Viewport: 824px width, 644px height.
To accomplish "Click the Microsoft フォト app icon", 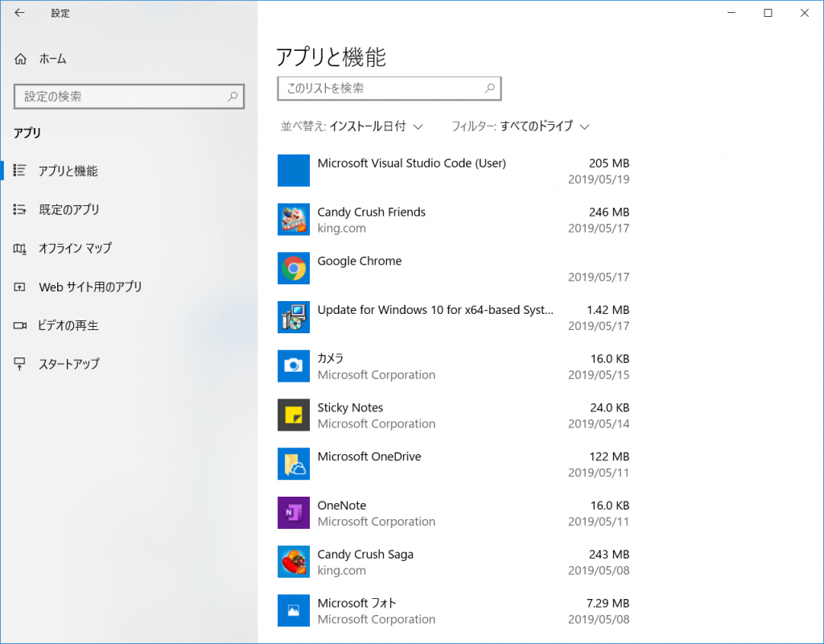I will (294, 610).
